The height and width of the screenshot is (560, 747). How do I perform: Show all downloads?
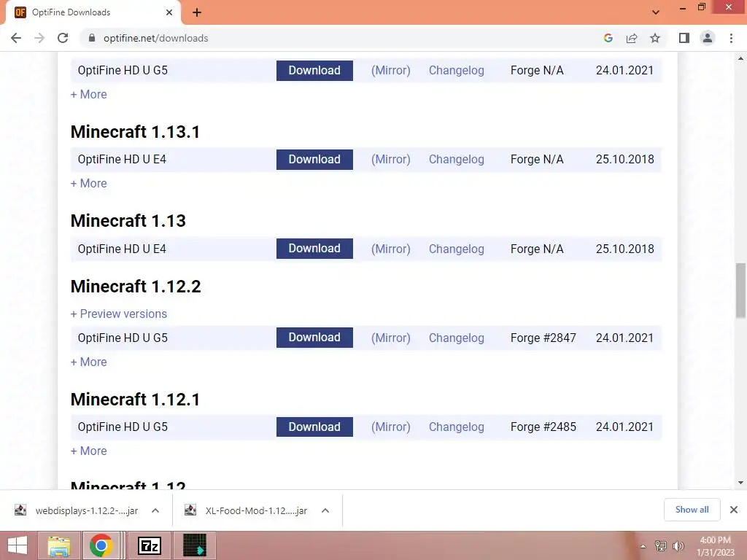[x=692, y=510]
